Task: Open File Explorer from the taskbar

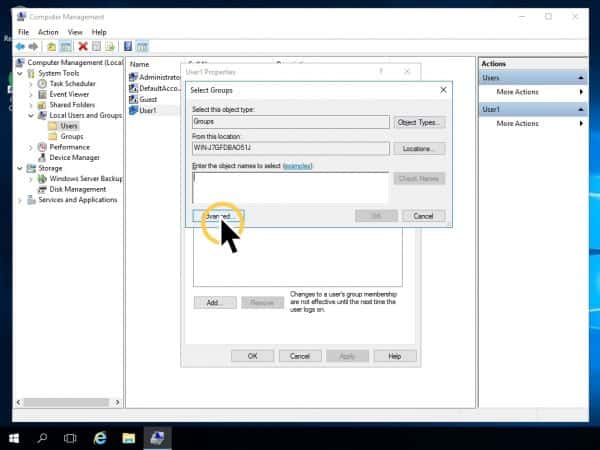Action: pyautogui.click(x=129, y=437)
